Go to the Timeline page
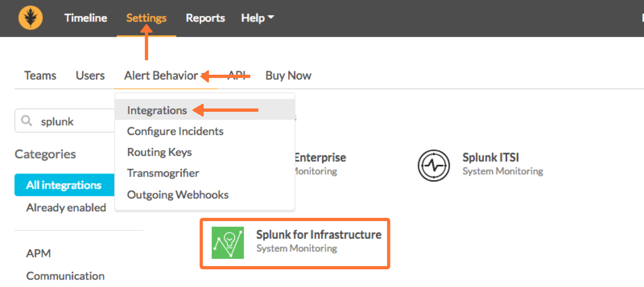 coord(86,18)
